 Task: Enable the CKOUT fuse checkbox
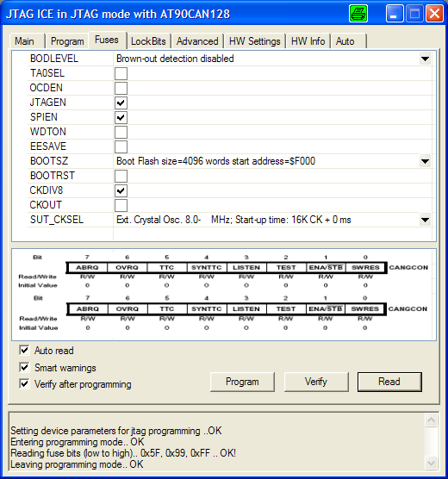click(121, 206)
